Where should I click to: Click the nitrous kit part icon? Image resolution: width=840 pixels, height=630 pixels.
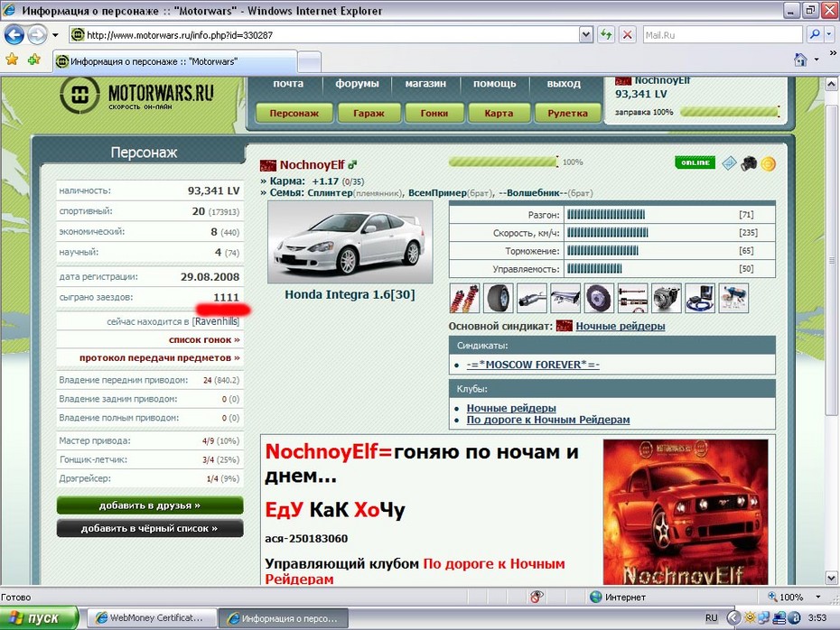[x=733, y=298]
